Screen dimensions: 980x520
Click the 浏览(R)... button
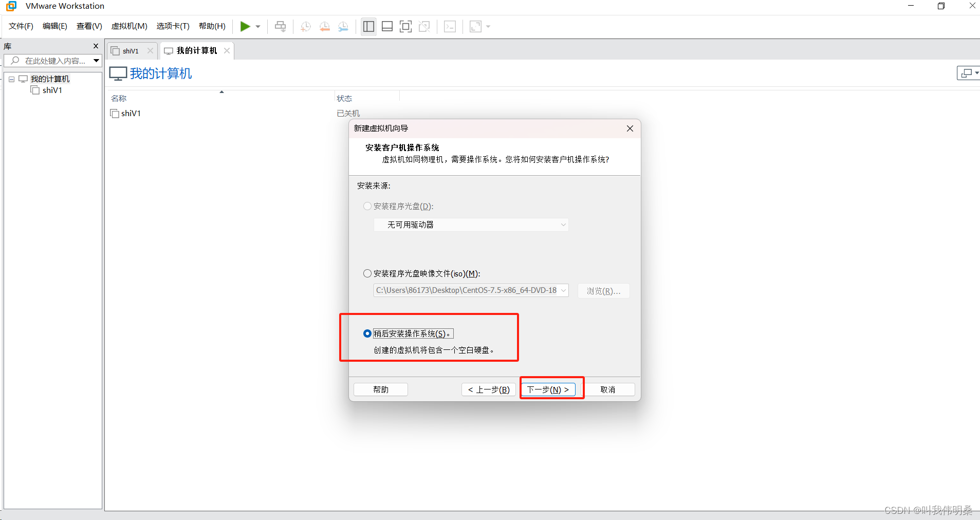[604, 291]
